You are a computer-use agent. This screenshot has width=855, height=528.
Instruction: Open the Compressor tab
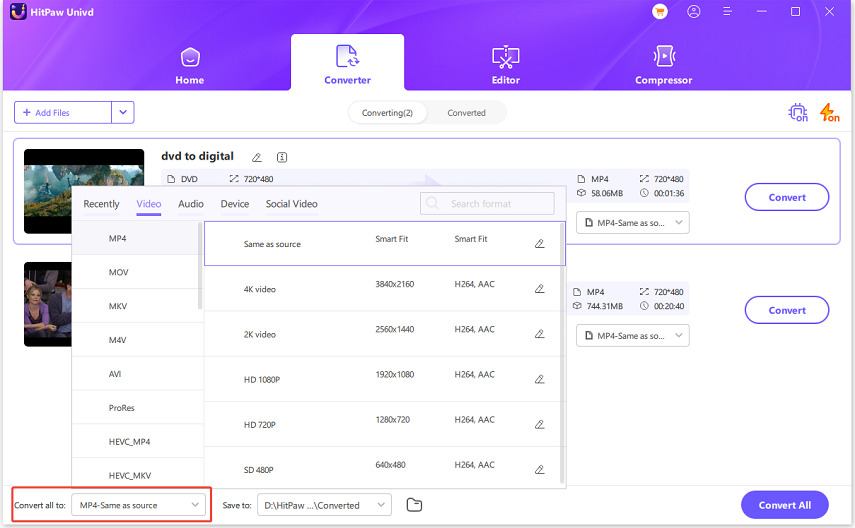click(664, 65)
